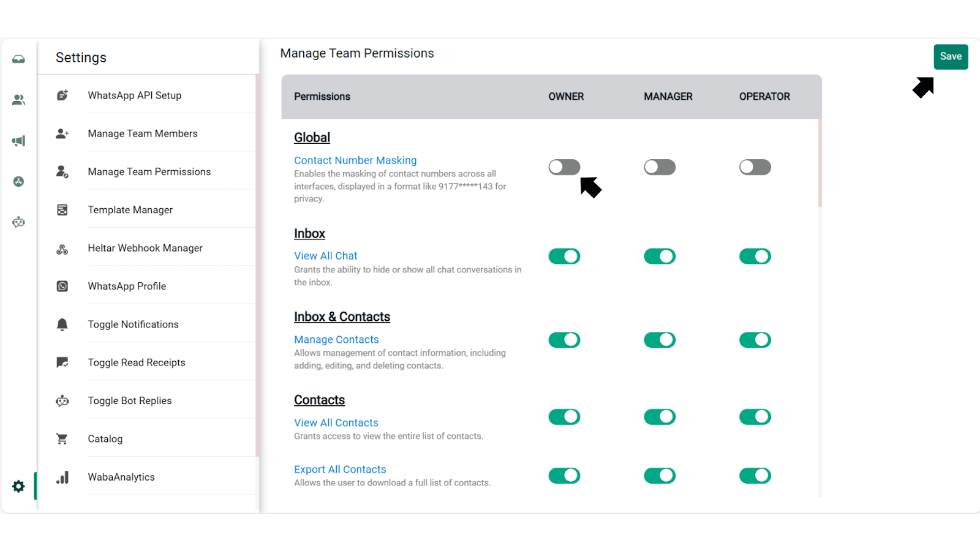Open the contacts icon in left rail
The width and height of the screenshot is (980, 551).
18,100
